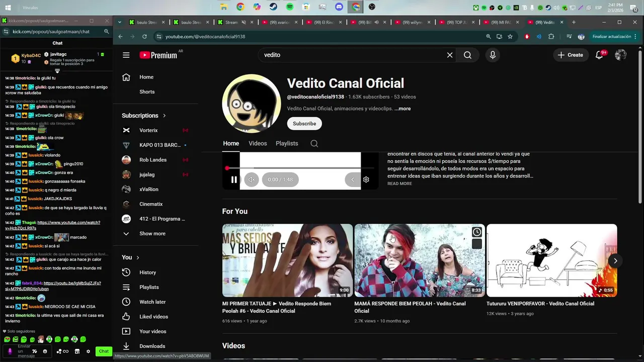Open Chrome tab search dropdown arrow
Image resolution: width=644 pixels, height=362 pixels.
[x=120, y=22]
